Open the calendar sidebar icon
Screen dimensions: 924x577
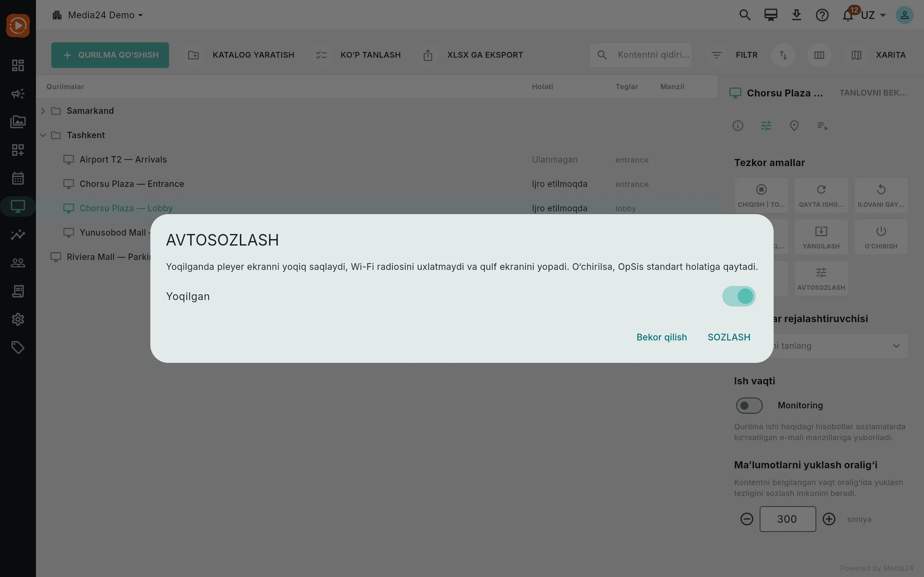click(x=18, y=178)
